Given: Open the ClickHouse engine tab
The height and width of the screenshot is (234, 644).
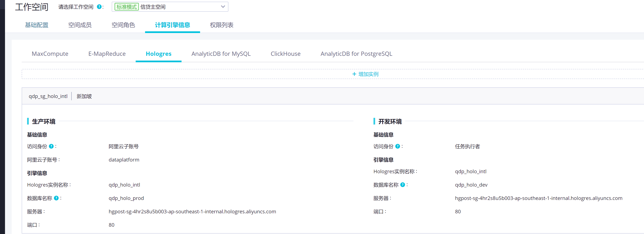Looking at the screenshot, I should coord(286,54).
